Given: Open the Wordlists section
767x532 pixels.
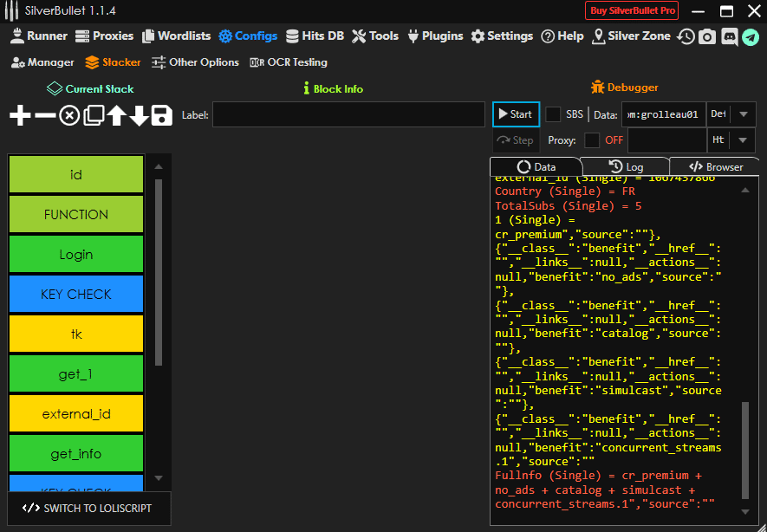Looking at the screenshot, I should (x=176, y=36).
